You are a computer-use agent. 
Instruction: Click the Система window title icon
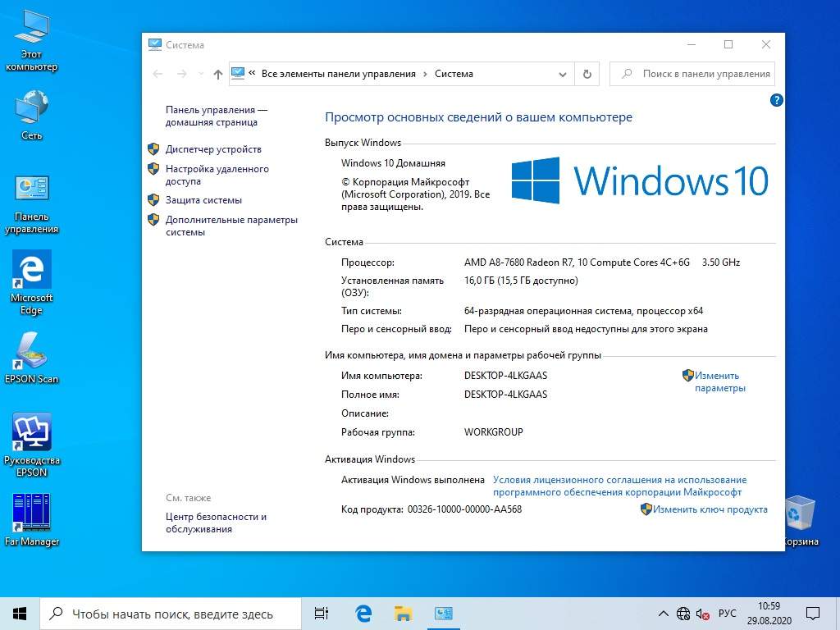pos(155,44)
